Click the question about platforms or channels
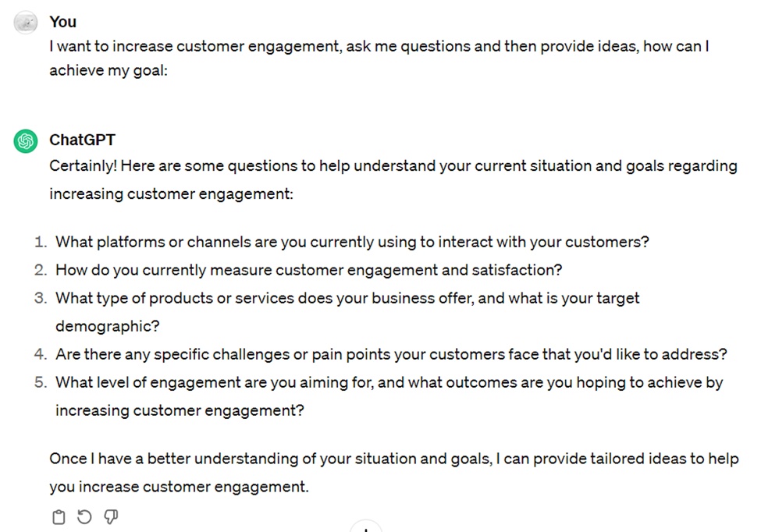Screen dimensions: 761x532 click(x=352, y=242)
